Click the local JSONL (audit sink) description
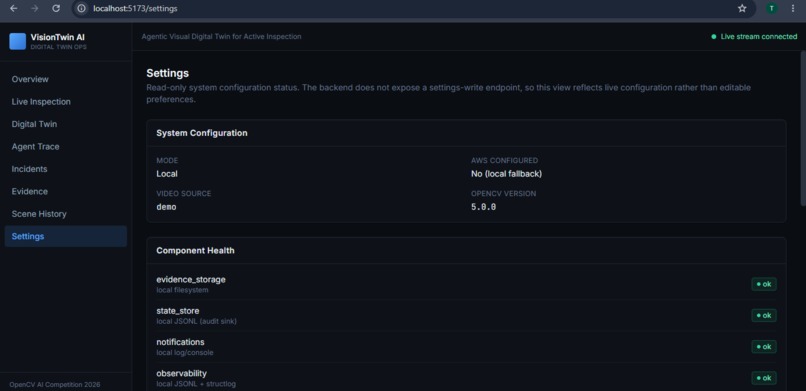The height and width of the screenshot is (391, 806). point(196,322)
